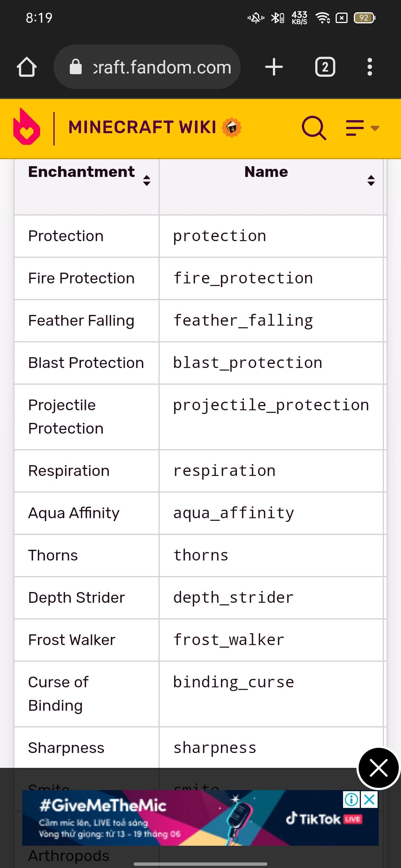The height and width of the screenshot is (868, 401).
Task: Tap the ad info icon
Action: click(351, 799)
